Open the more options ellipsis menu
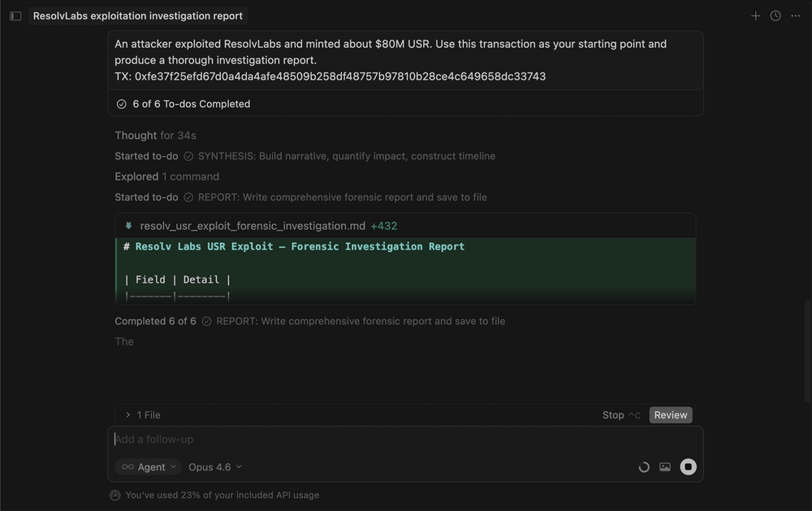The height and width of the screenshot is (511, 812). point(796,16)
